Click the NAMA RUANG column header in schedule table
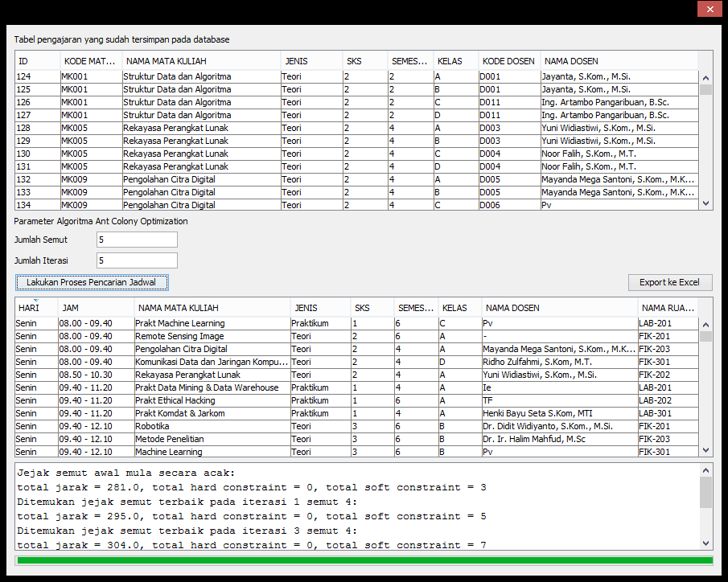The image size is (728, 582). (x=666, y=308)
